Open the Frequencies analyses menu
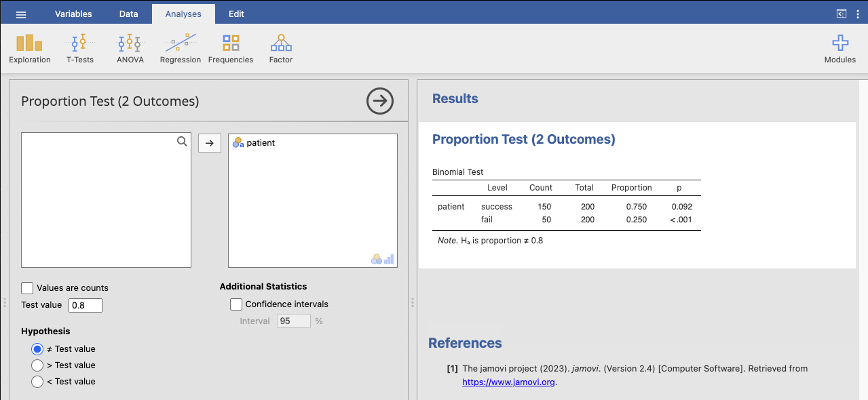This screenshot has height=400, width=868. [x=231, y=49]
